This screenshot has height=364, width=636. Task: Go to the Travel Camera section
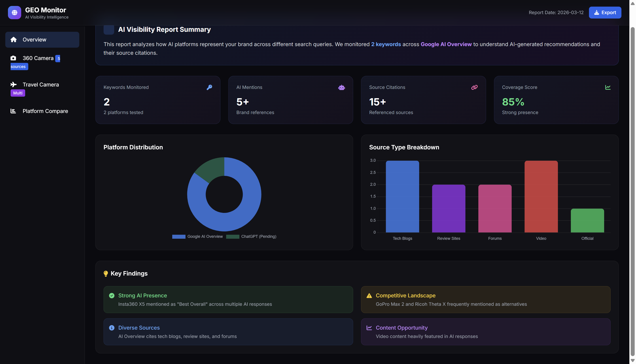click(41, 85)
